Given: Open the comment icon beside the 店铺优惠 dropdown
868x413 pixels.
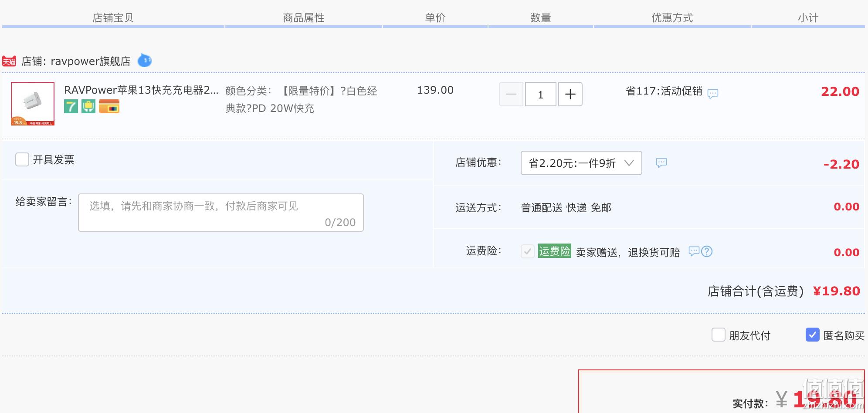Looking at the screenshot, I should click(x=661, y=162).
